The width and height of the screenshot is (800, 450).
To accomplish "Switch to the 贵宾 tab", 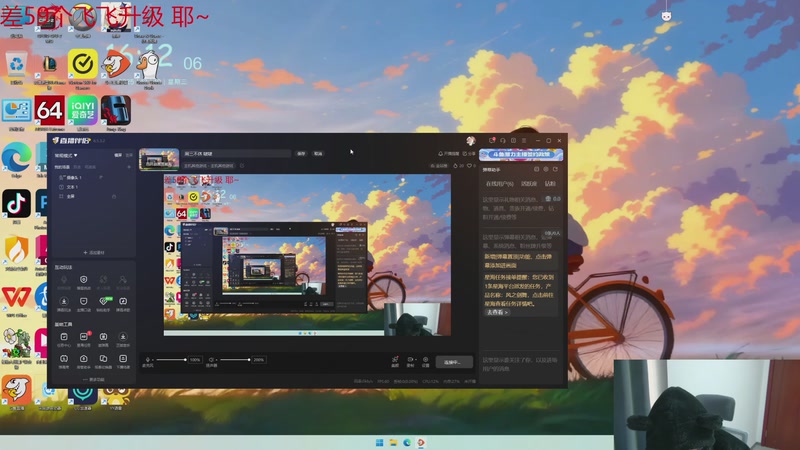I will pos(550,184).
